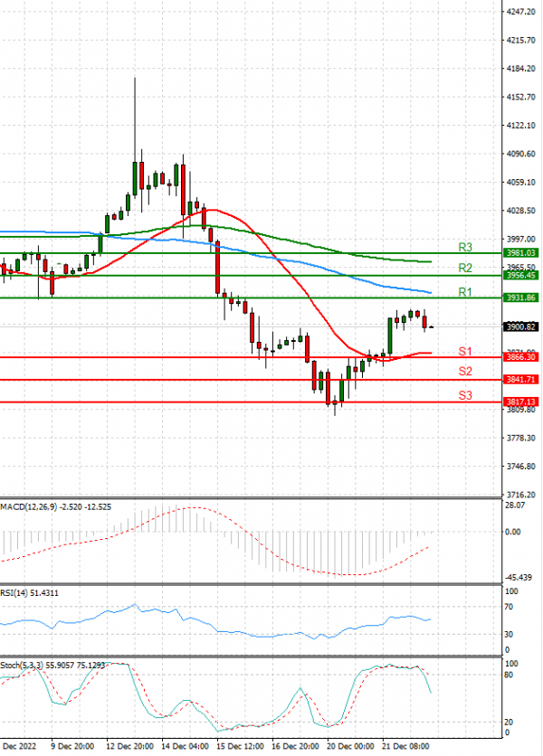Viewport: 543px width, 756px height.
Task: Select the S1 support label
Action: pos(465,351)
